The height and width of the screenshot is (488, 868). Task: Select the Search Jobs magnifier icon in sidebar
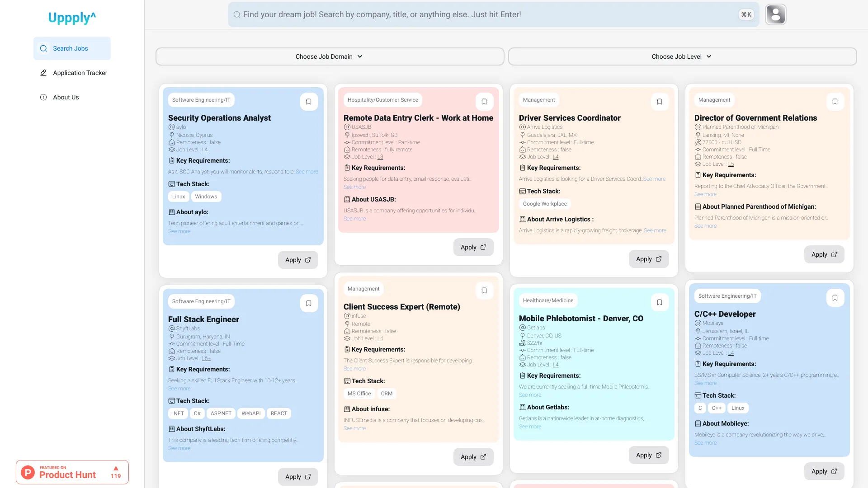pyautogui.click(x=43, y=48)
